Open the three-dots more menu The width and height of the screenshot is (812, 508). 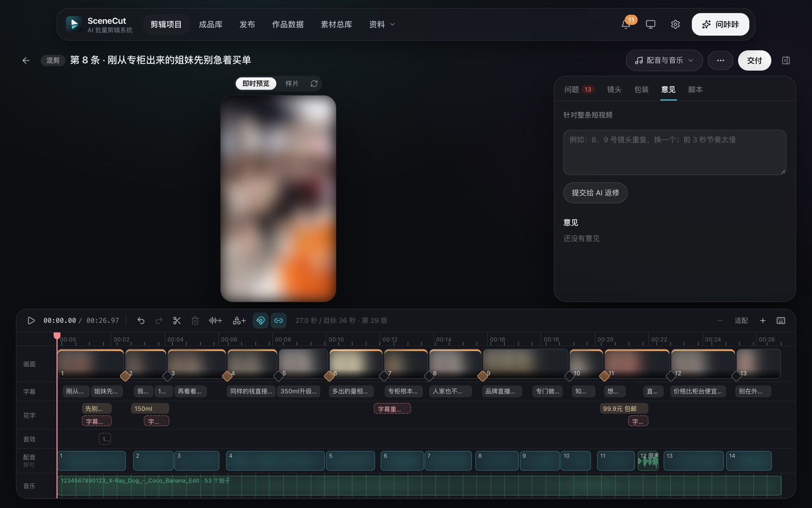coord(720,61)
